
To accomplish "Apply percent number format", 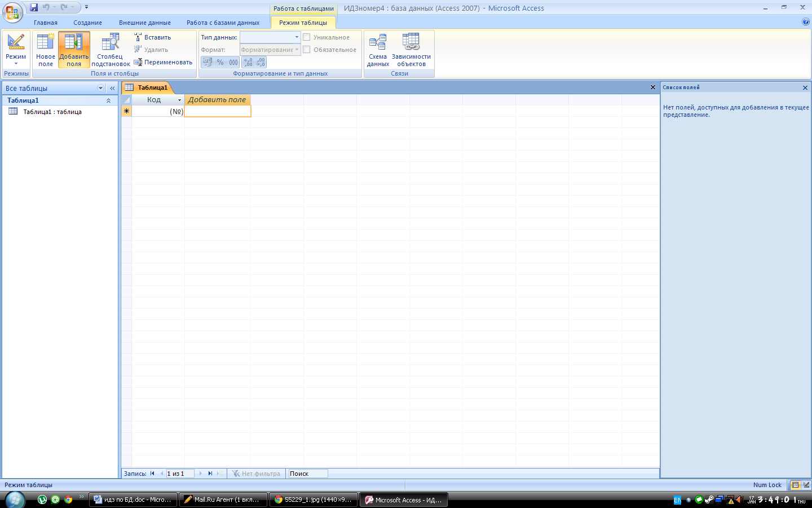I will [220, 62].
